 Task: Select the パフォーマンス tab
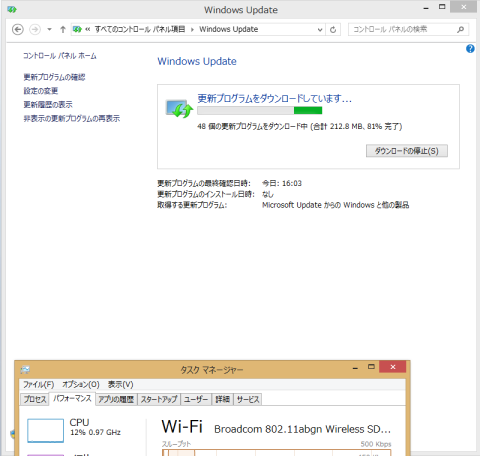coord(72,399)
